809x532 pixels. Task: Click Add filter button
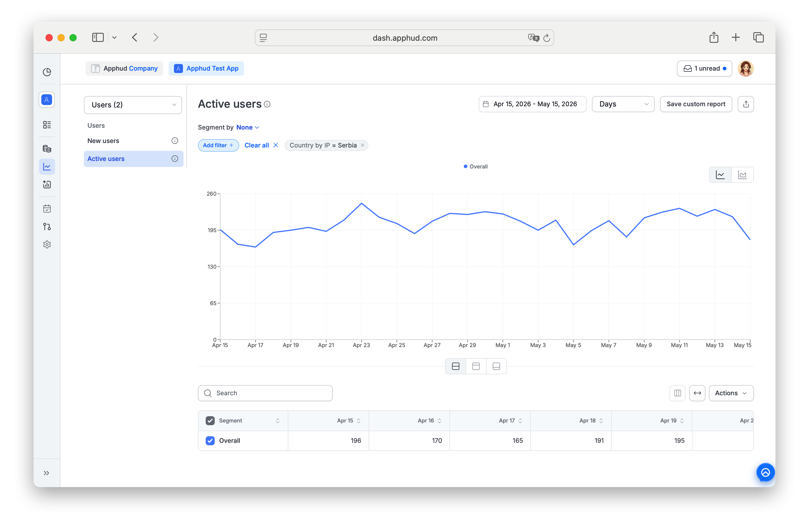[x=218, y=145]
